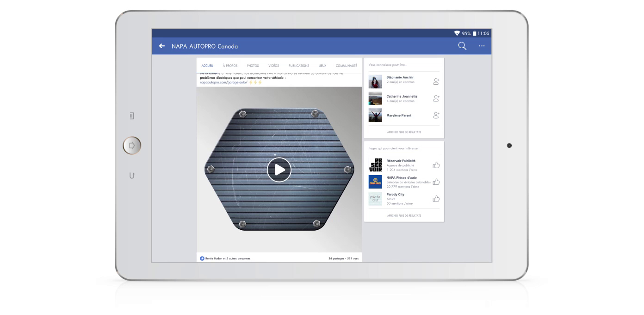Like the Réservoir Publicité page
Screen dimensions: 644x315
tap(436, 165)
